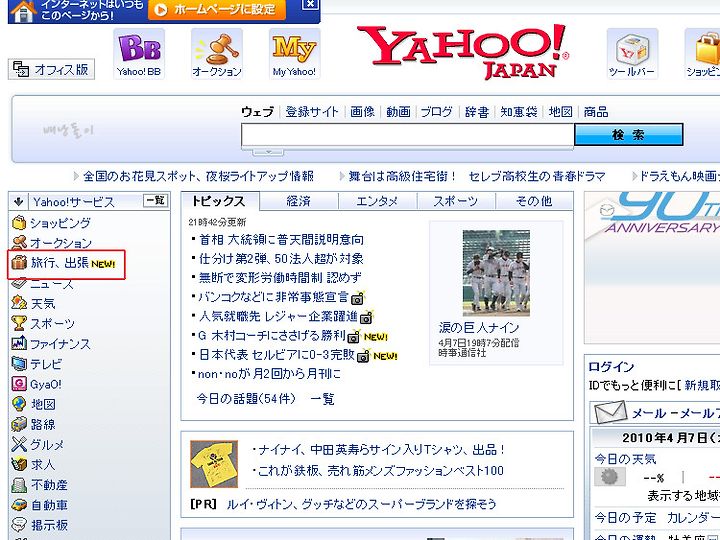
Task: Click the GyaO! icon
Action: pos(19,384)
